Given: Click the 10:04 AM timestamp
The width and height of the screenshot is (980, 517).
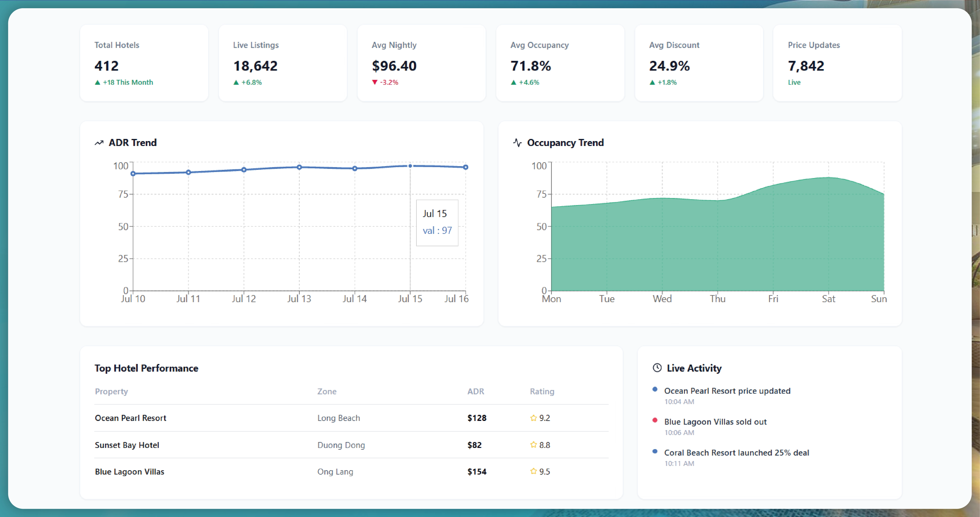Looking at the screenshot, I should [679, 402].
